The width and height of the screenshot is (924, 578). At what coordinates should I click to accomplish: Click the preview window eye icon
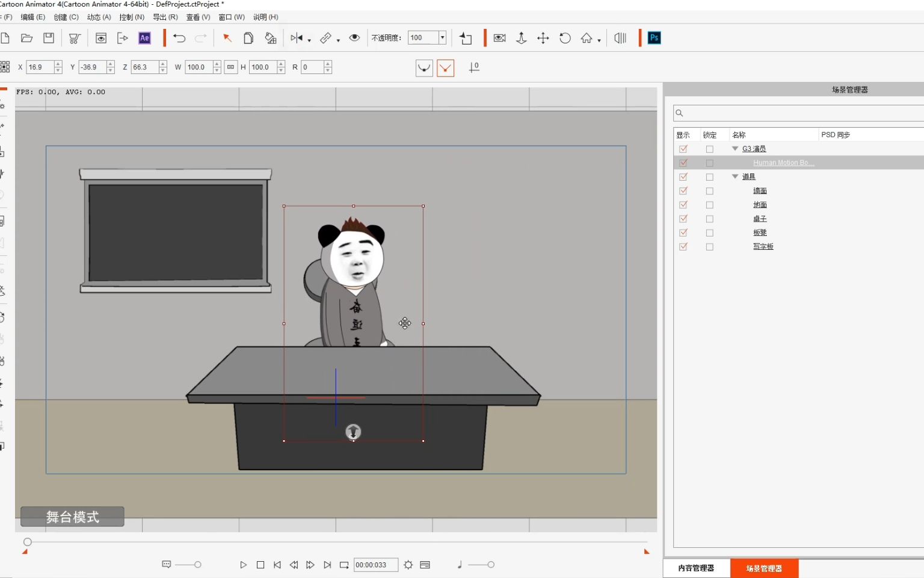tap(101, 38)
